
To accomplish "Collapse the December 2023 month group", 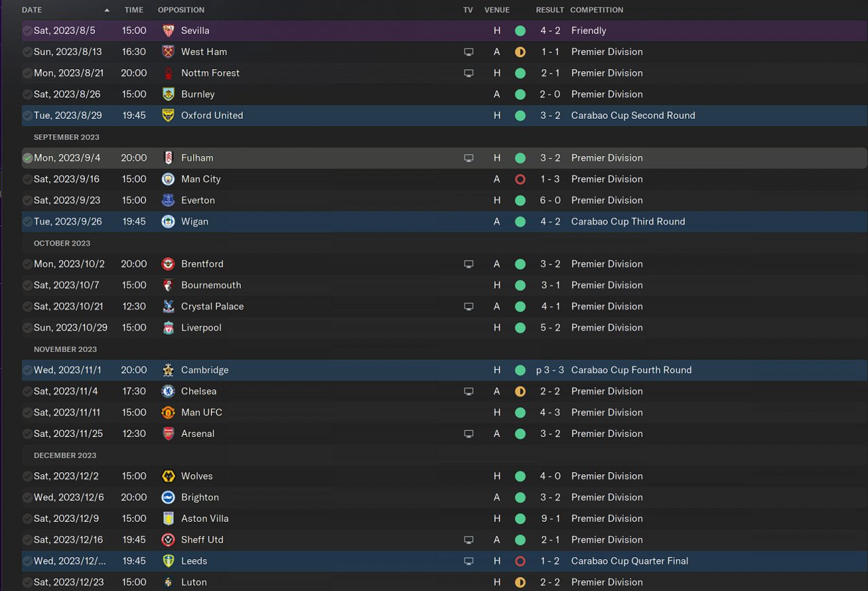I will [x=65, y=455].
